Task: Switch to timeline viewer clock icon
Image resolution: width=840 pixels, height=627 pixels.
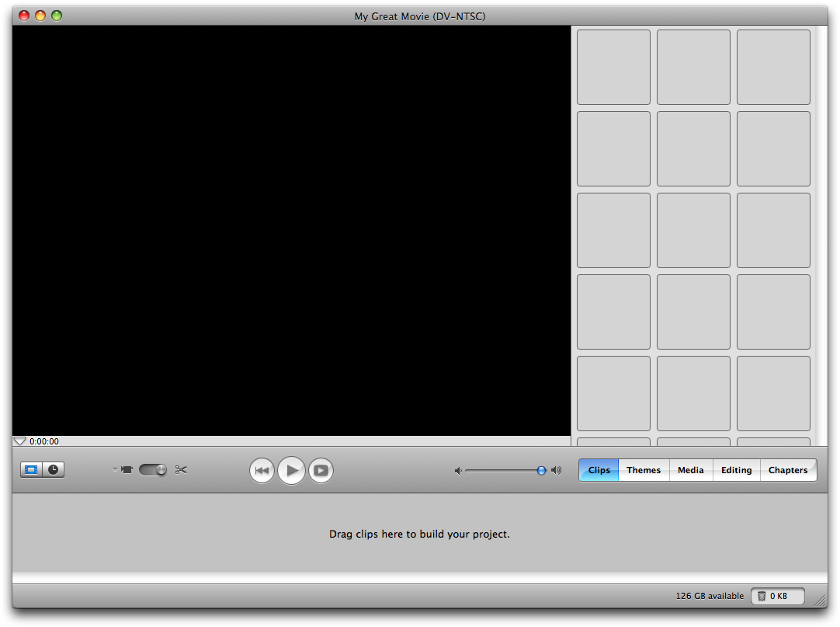Action: (54, 470)
